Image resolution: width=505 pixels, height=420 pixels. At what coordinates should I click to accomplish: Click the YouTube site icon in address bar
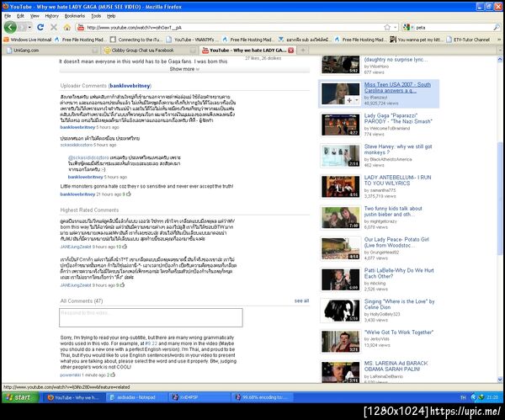coord(81,28)
